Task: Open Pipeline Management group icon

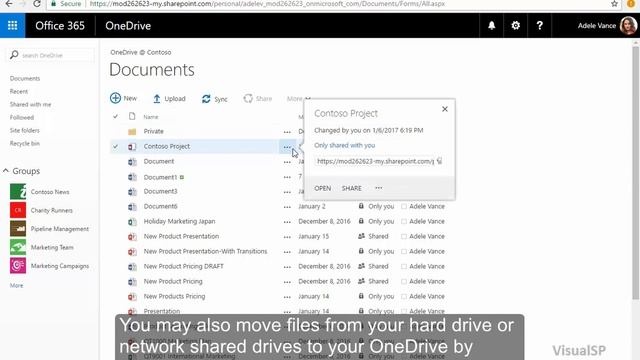Action: click(18, 229)
